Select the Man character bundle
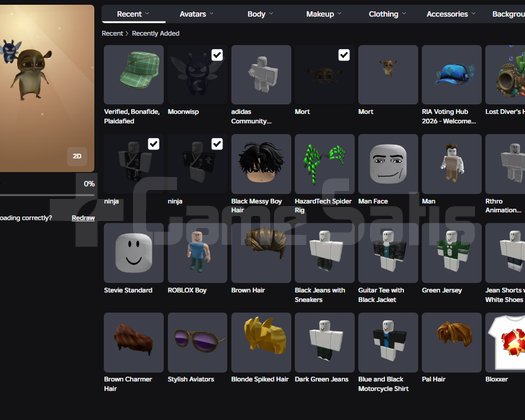The height and width of the screenshot is (420, 525). pos(452,164)
